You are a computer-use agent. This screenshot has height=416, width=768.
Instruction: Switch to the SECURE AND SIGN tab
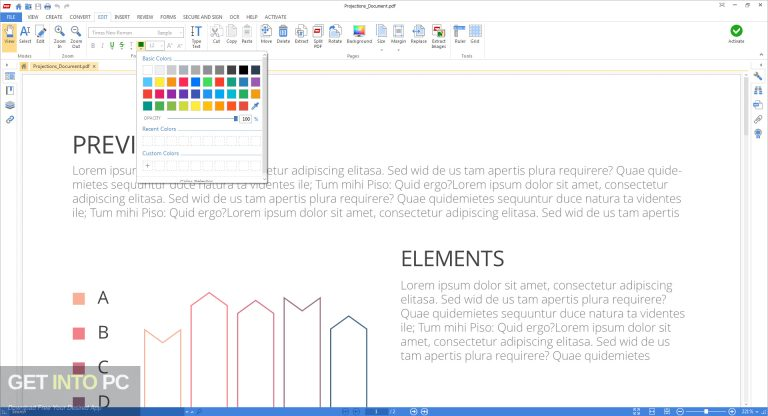click(202, 17)
